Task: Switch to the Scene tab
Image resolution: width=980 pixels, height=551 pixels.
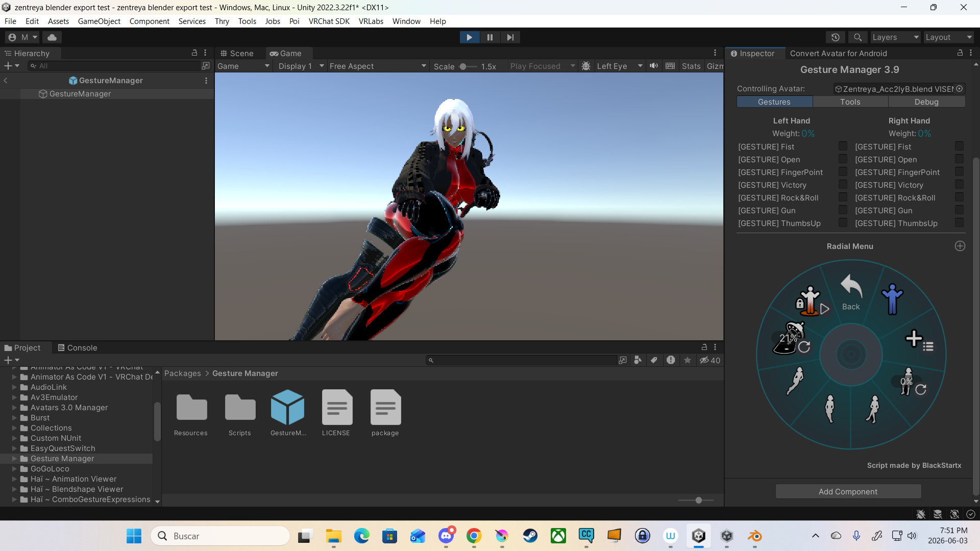Action: 237,54
